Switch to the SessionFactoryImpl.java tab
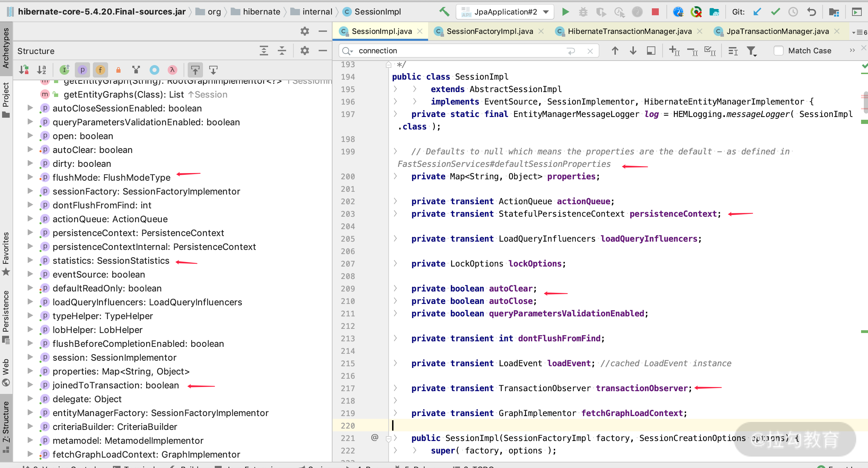Image resolution: width=868 pixels, height=468 pixels. click(488, 31)
